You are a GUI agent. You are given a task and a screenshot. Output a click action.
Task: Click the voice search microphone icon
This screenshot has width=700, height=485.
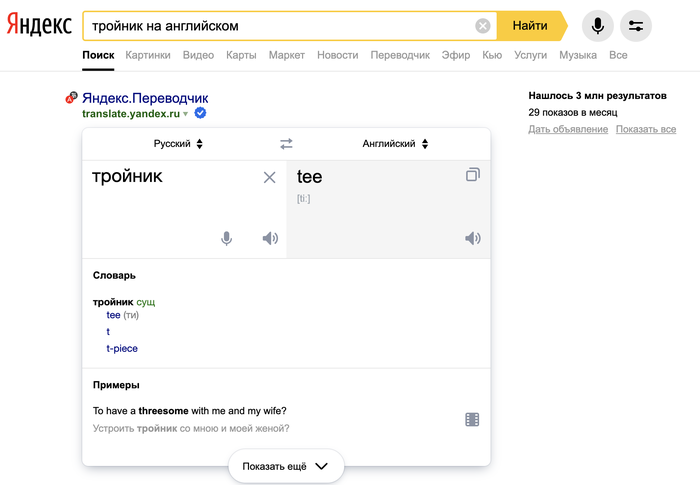coord(598,25)
